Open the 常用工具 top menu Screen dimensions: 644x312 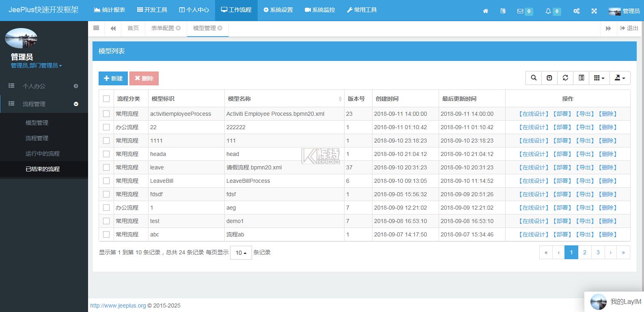coord(362,10)
